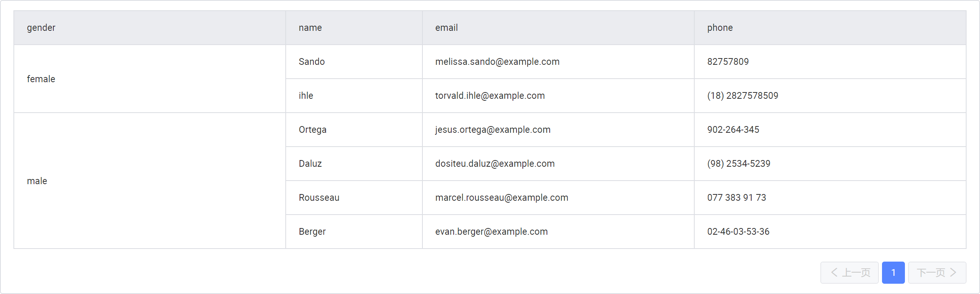This screenshot has width=980, height=294.
Task: Click the Berger name cell
Action: click(x=312, y=232)
